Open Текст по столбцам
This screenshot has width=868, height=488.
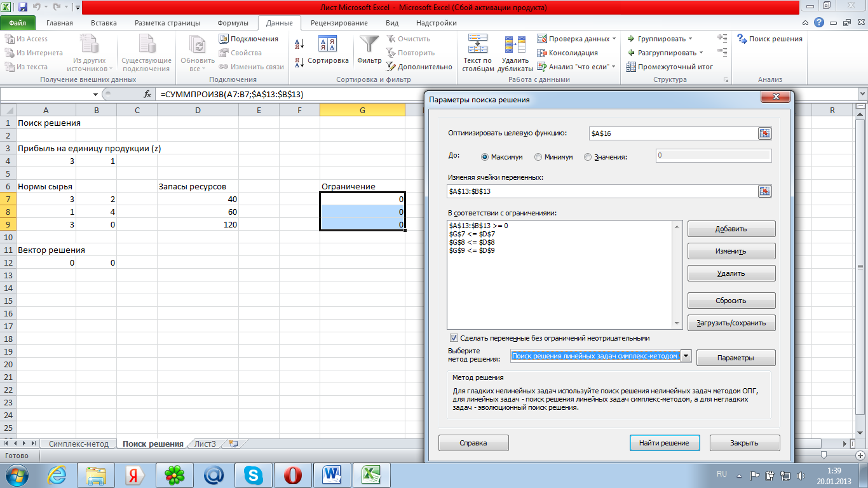tap(477, 54)
